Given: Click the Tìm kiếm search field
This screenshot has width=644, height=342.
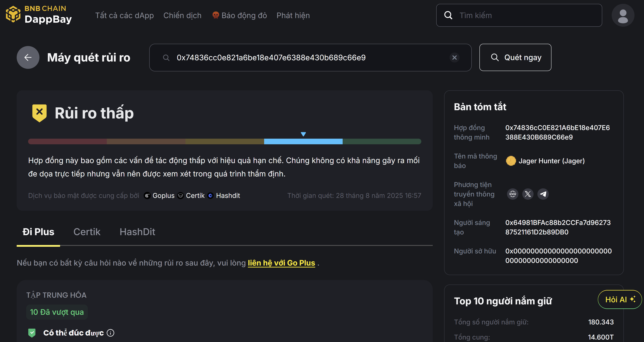Looking at the screenshot, I should pyautogui.click(x=519, y=15).
